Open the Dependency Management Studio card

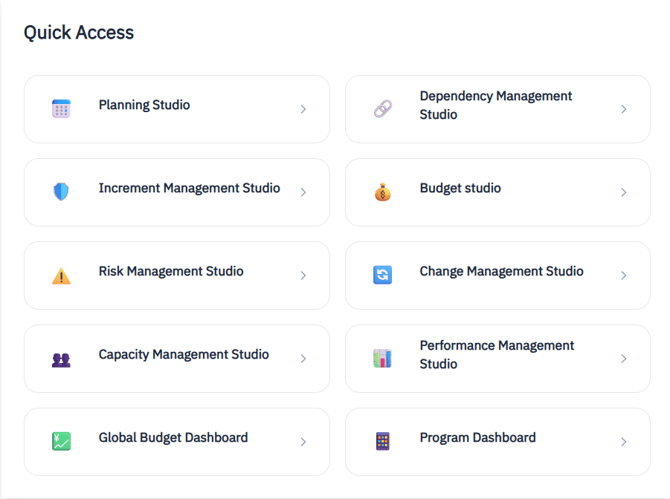click(496, 105)
